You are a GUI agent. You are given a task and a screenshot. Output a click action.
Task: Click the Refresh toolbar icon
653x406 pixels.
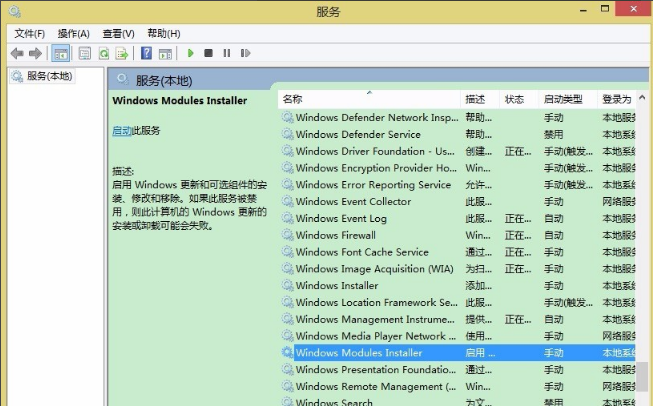103,53
